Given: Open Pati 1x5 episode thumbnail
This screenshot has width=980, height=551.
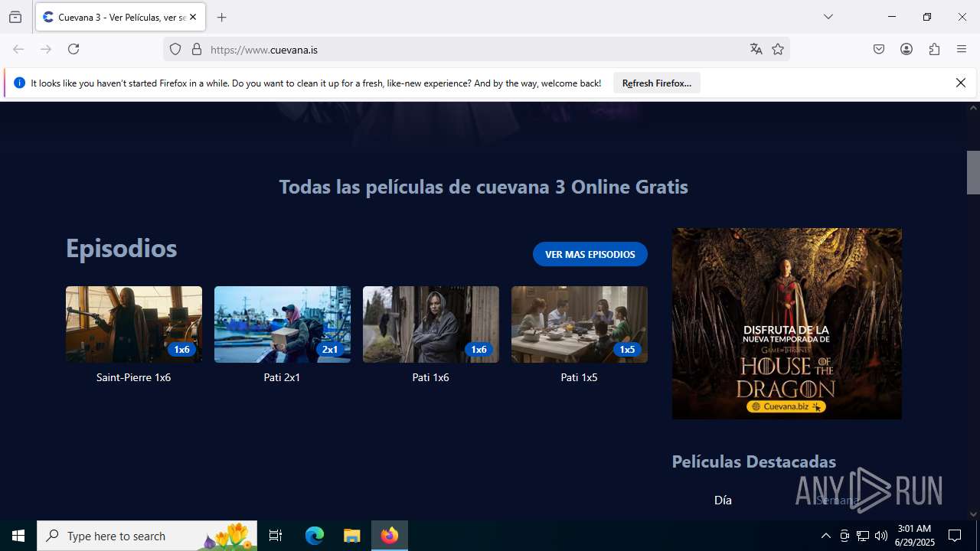Looking at the screenshot, I should (580, 324).
